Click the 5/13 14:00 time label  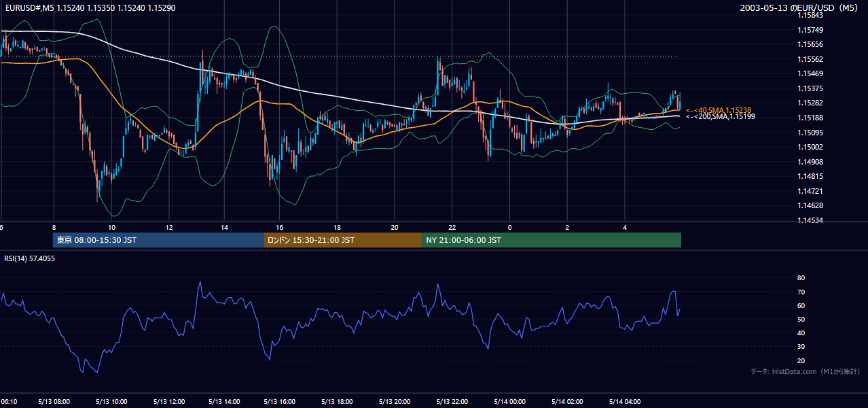click(225, 402)
